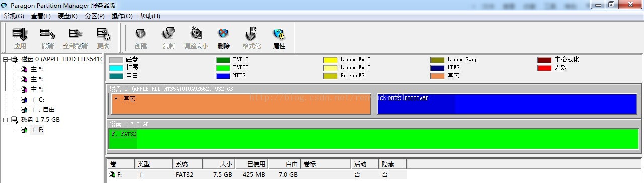This screenshot has width=644, height=183.
Task: Open the 操作(O) menu
Action: pyautogui.click(x=122, y=16)
